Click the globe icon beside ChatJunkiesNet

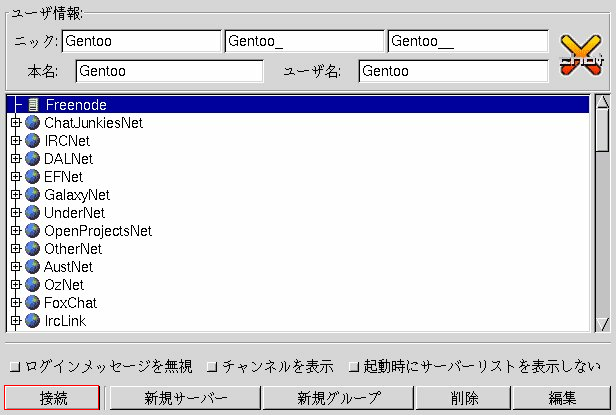33,123
